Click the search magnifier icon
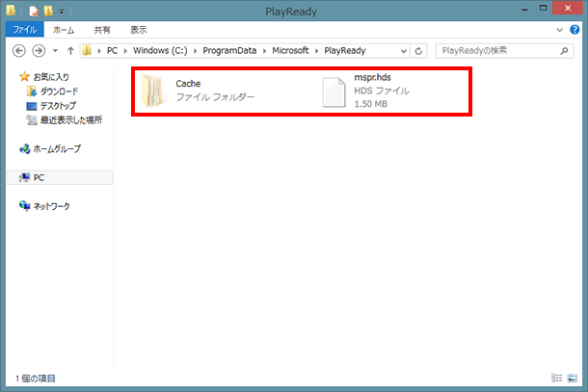 click(x=564, y=51)
